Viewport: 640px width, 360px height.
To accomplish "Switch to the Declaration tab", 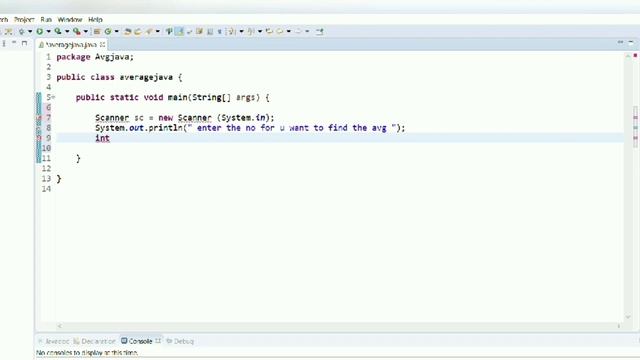I will (95, 341).
